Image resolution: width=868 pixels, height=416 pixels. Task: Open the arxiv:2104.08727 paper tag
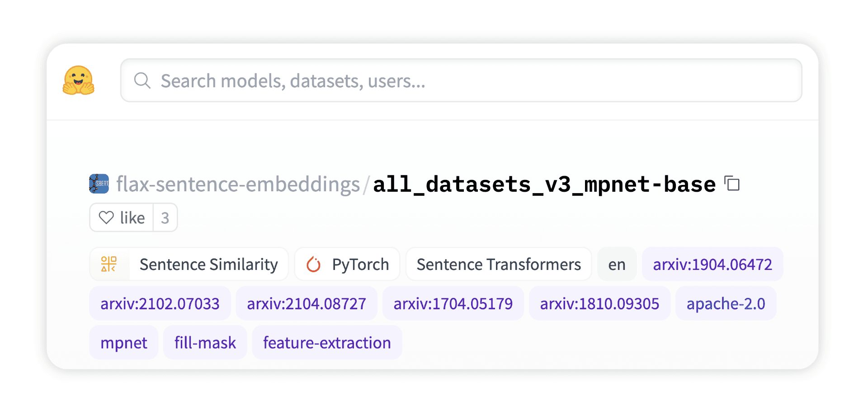307,303
